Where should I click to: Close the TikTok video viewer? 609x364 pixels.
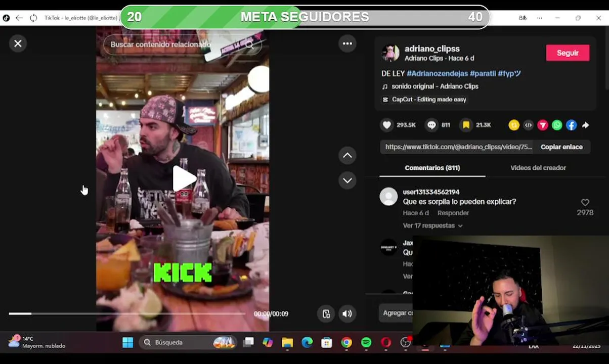coord(18,43)
